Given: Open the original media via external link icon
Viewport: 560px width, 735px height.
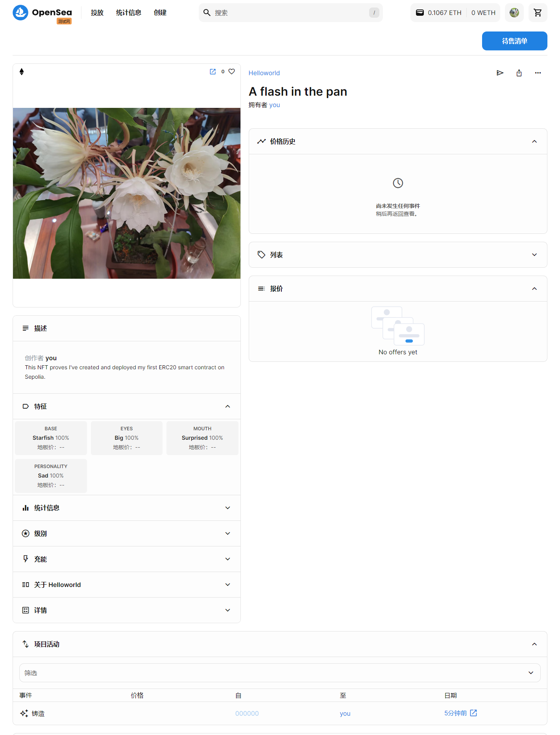Looking at the screenshot, I should [x=213, y=72].
